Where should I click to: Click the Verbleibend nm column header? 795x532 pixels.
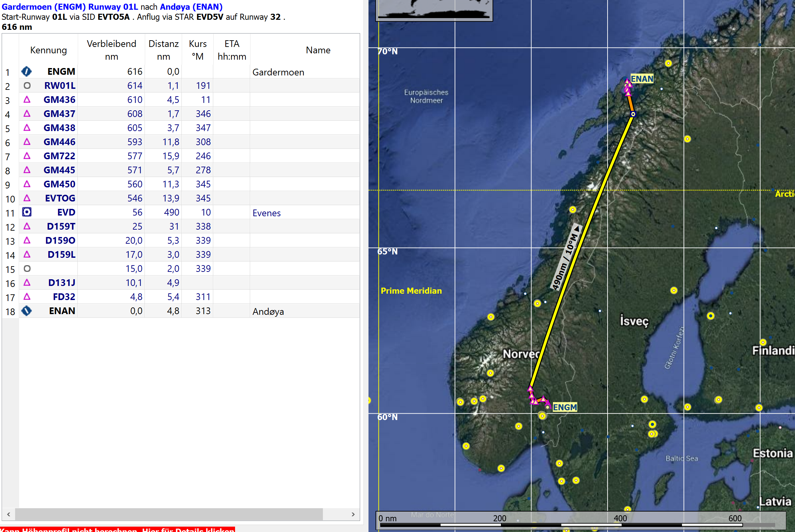pos(111,50)
